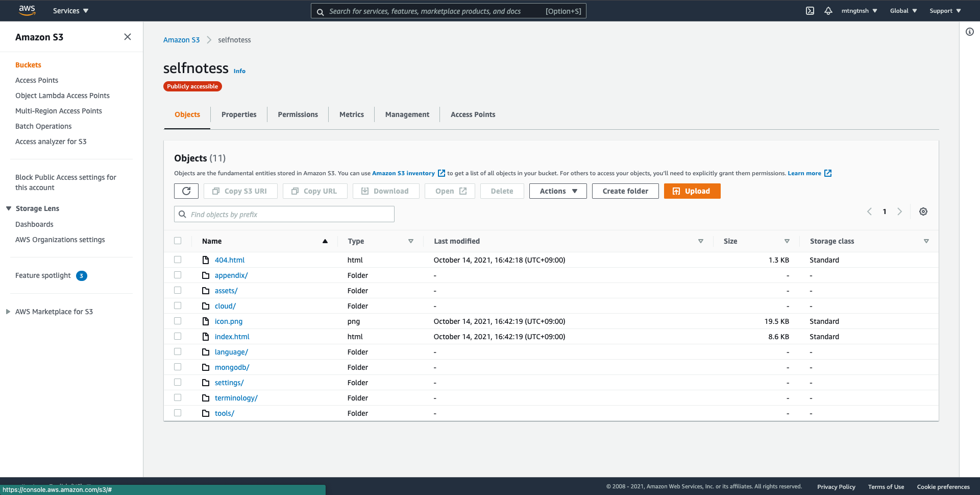The height and width of the screenshot is (495, 980).
Task: Open the Global region dropdown
Action: 903,11
